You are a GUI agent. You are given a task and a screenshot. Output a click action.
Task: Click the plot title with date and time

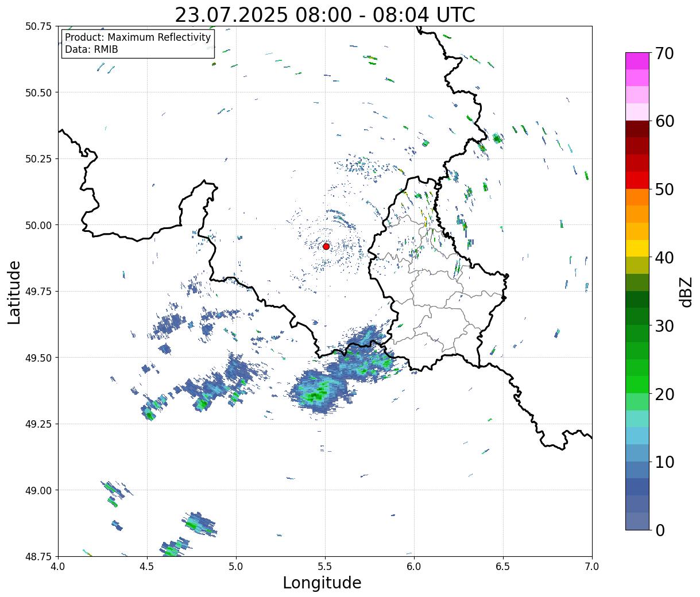[x=325, y=14]
